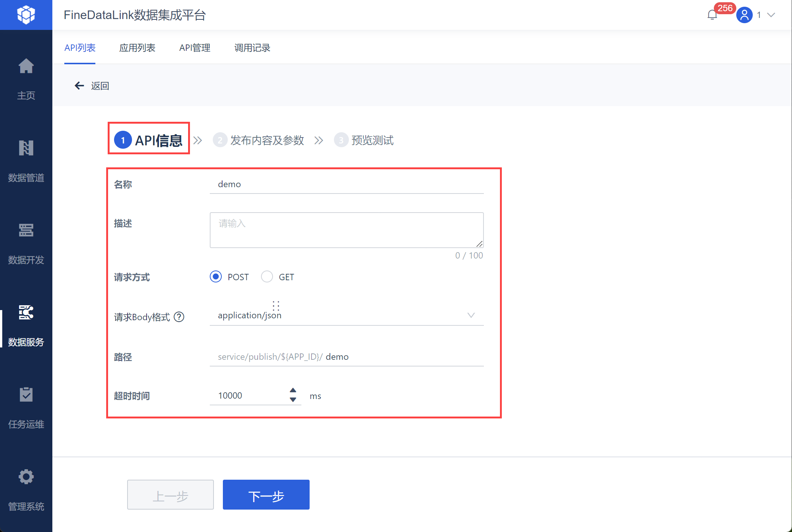Decrease timeout with the down arrow

(x=293, y=400)
